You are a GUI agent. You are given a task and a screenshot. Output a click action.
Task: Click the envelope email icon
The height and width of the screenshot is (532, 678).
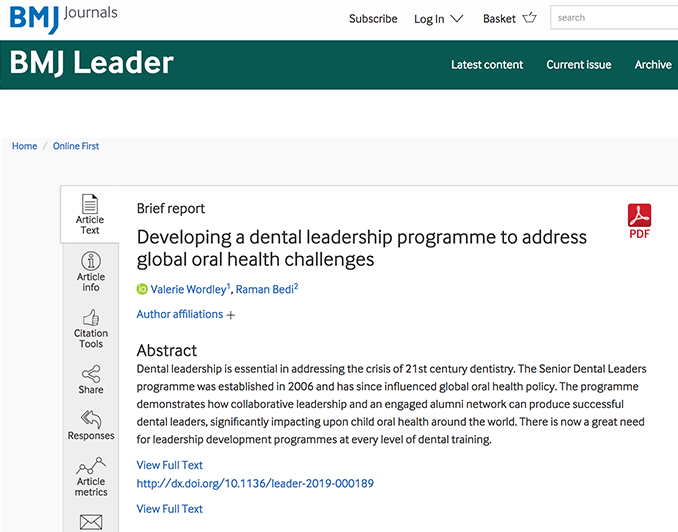pos(90,521)
